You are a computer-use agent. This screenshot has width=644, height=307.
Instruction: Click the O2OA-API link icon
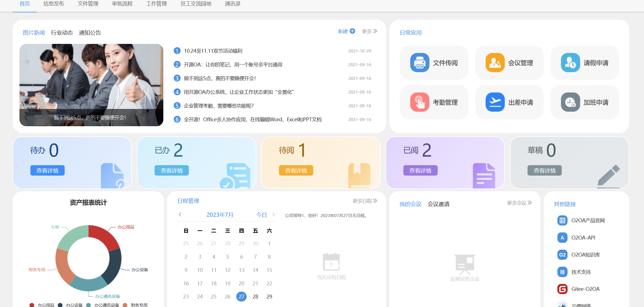click(562, 238)
